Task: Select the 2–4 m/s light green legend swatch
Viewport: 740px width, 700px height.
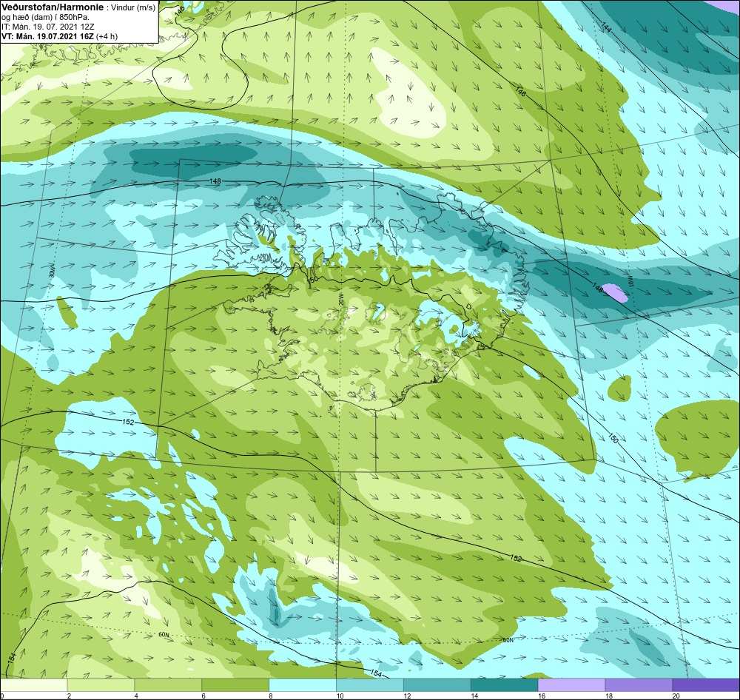Action: (101, 684)
